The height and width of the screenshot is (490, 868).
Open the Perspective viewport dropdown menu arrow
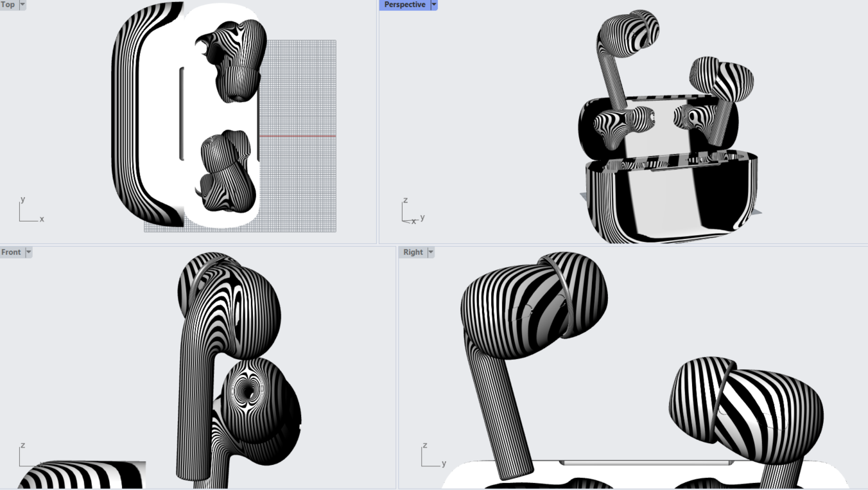(x=434, y=4)
